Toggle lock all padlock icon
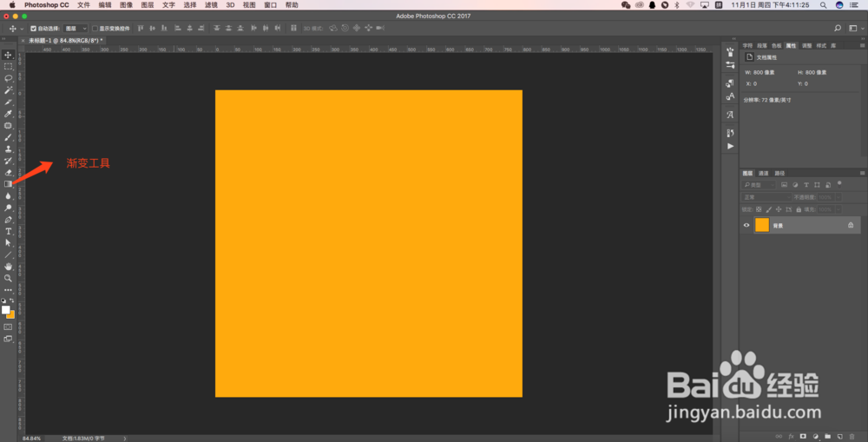This screenshot has width=868, height=442. (x=799, y=209)
